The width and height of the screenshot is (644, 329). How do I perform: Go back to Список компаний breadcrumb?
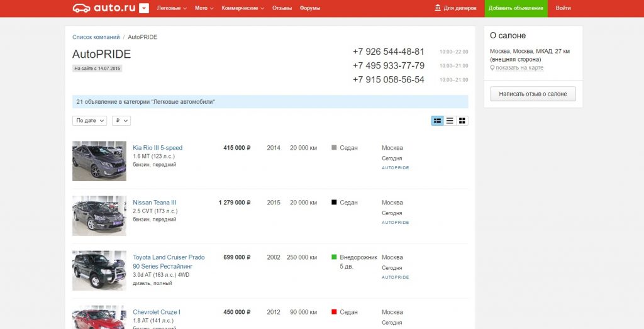coord(96,37)
